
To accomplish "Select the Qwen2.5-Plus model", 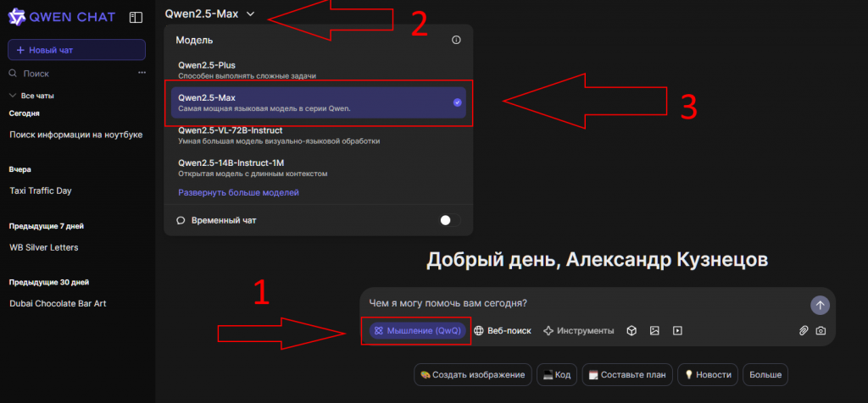I will click(319, 69).
